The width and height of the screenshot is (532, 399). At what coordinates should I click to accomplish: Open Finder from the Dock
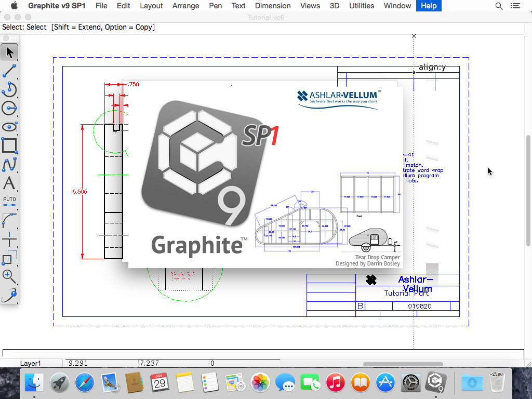pyautogui.click(x=34, y=382)
